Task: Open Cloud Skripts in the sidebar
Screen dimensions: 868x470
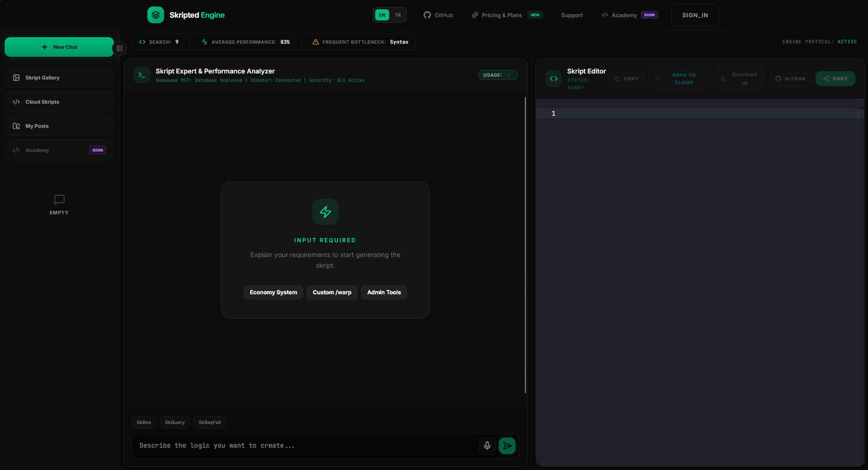Action: [x=59, y=102]
